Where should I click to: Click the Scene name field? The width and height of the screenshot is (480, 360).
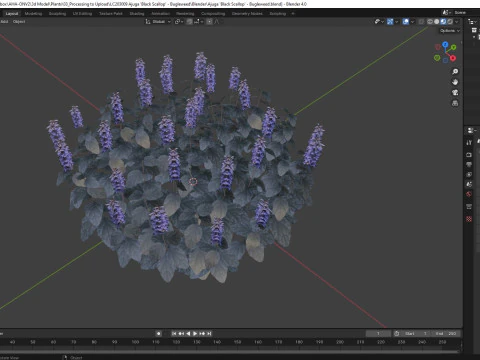466,13
